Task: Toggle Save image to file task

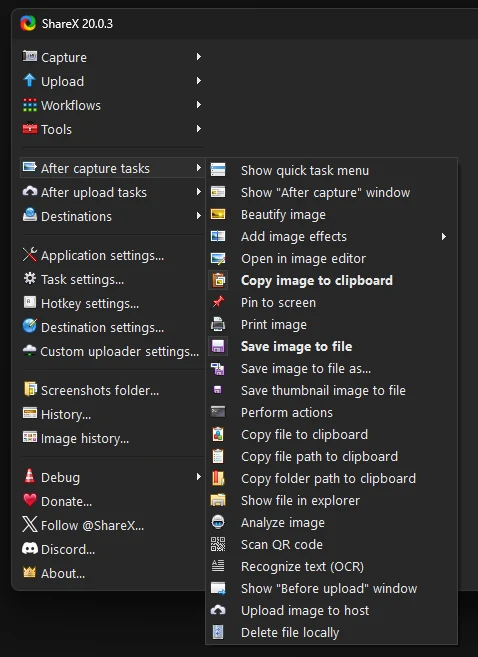Action: [331, 346]
